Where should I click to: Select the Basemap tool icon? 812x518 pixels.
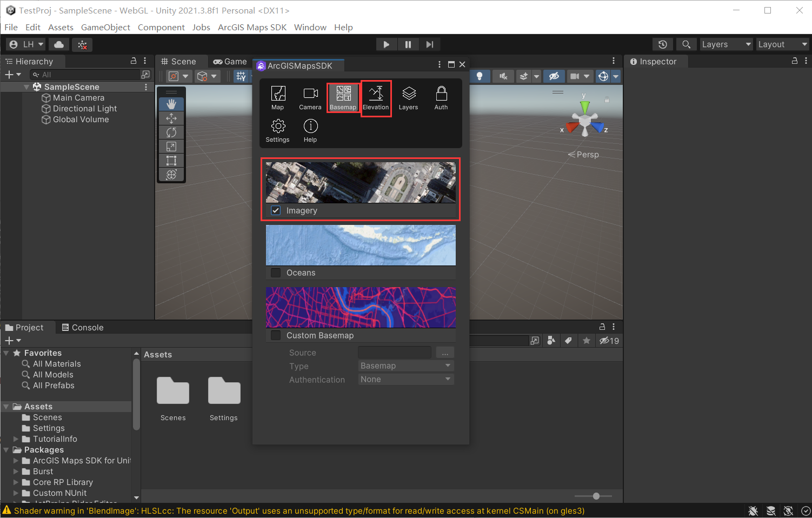343,97
